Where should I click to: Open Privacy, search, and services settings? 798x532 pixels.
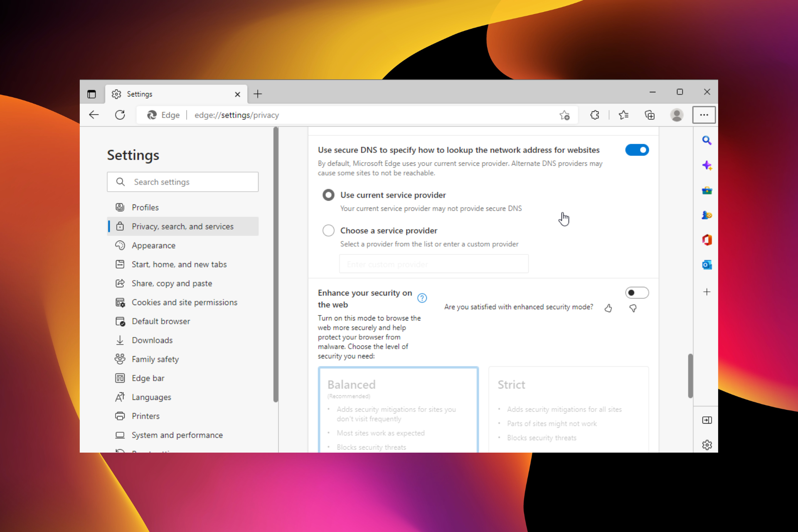click(182, 226)
